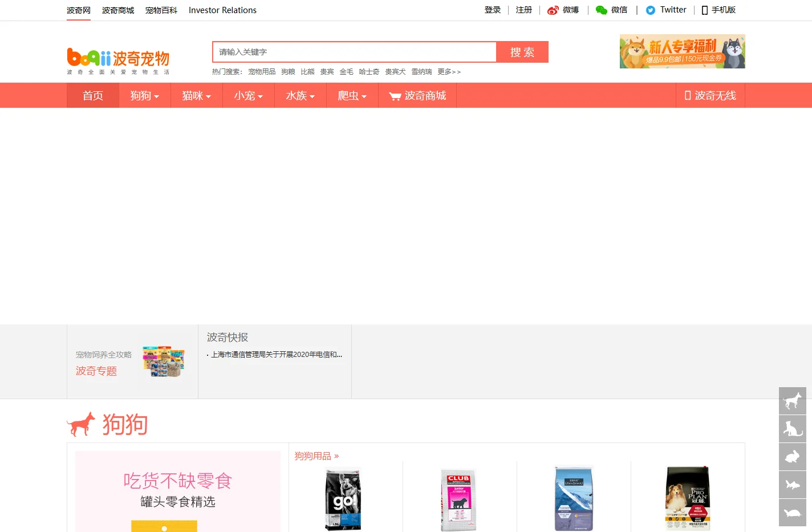Click hot search term 哈士奇
Viewport: 812px width, 532px height.
click(369, 72)
